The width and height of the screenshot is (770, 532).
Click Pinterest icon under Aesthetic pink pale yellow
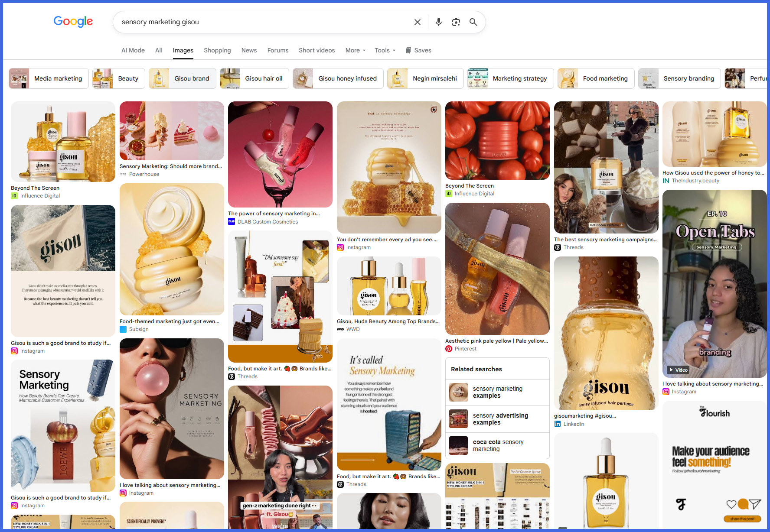[x=449, y=349]
